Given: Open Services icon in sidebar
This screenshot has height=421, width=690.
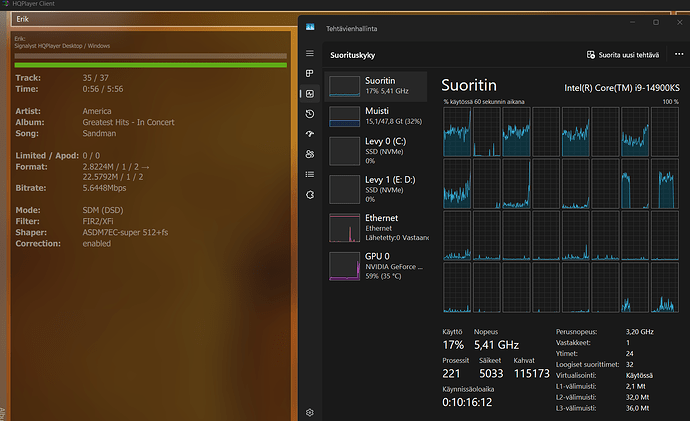Looking at the screenshot, I should (310, 194).
